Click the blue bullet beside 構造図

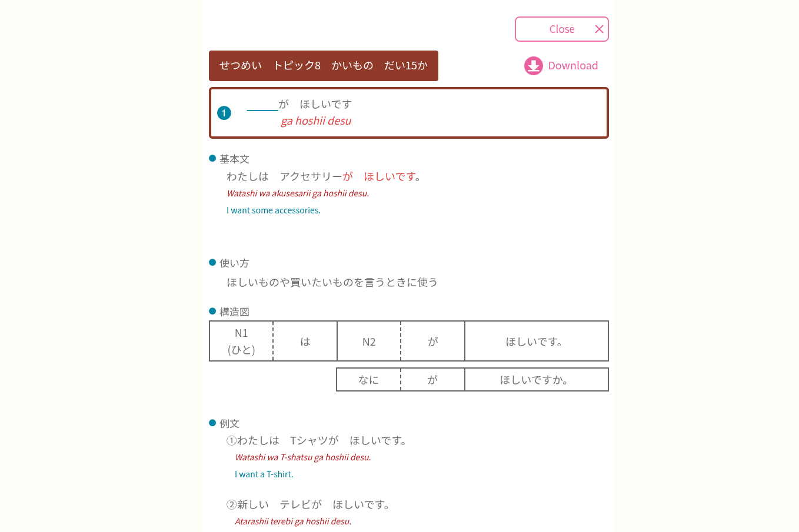coord(212,311)
